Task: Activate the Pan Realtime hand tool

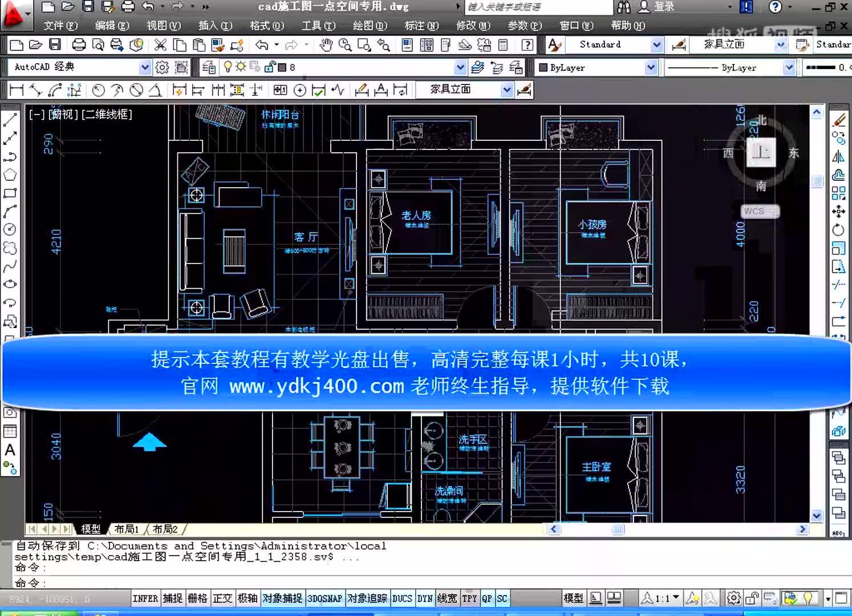Action: pos(326,44)
